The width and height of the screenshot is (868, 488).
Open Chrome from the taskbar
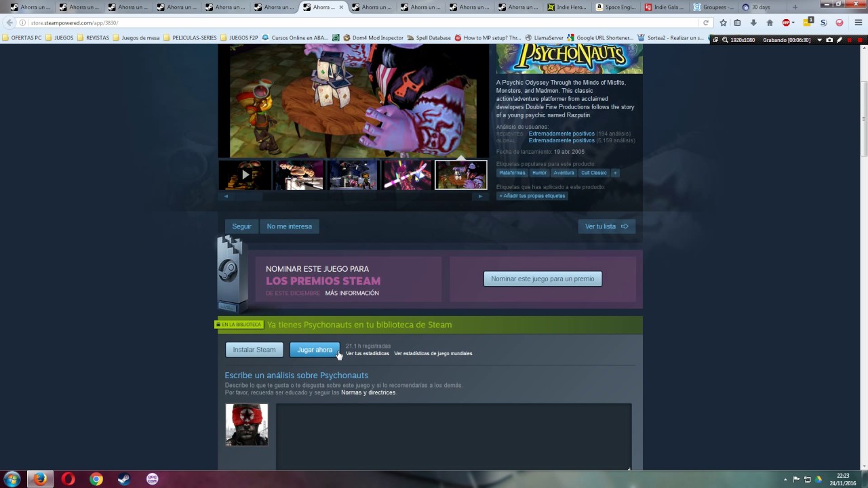point(96,479)
